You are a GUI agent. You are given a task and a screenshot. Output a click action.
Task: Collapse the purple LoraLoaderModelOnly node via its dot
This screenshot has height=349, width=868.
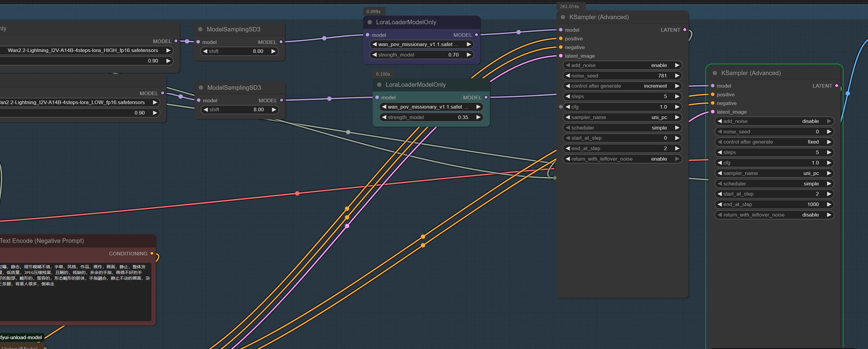click(370, 22)
